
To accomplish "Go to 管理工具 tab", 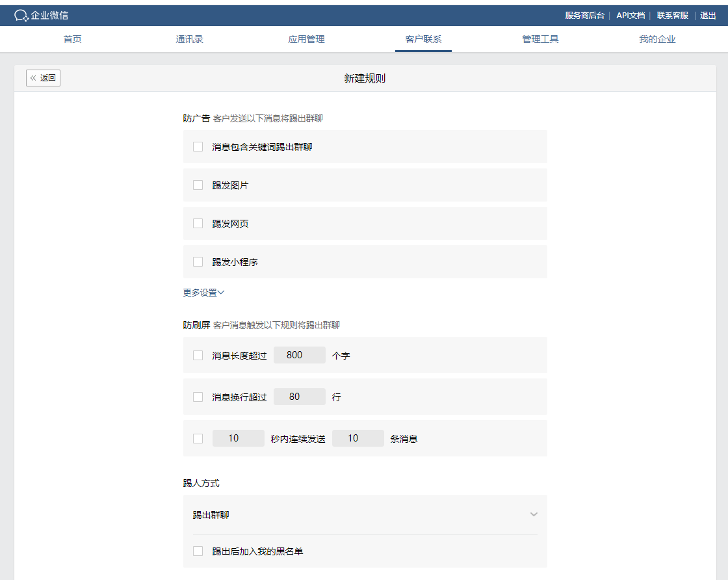I will 540,39.
